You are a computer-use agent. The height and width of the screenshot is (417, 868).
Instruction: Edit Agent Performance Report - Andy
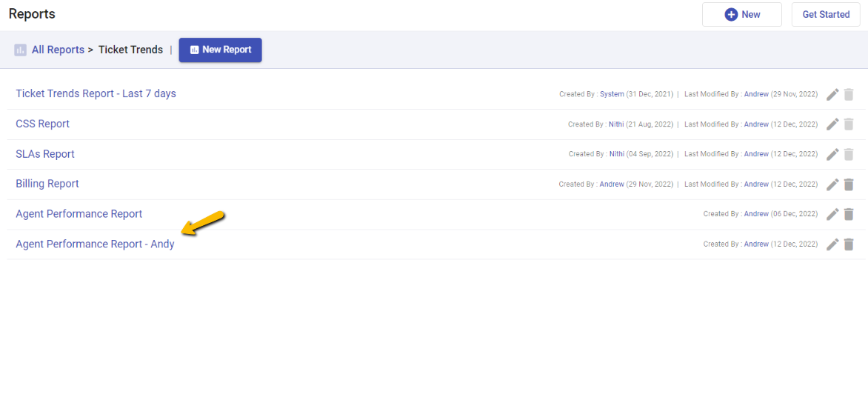832,244
